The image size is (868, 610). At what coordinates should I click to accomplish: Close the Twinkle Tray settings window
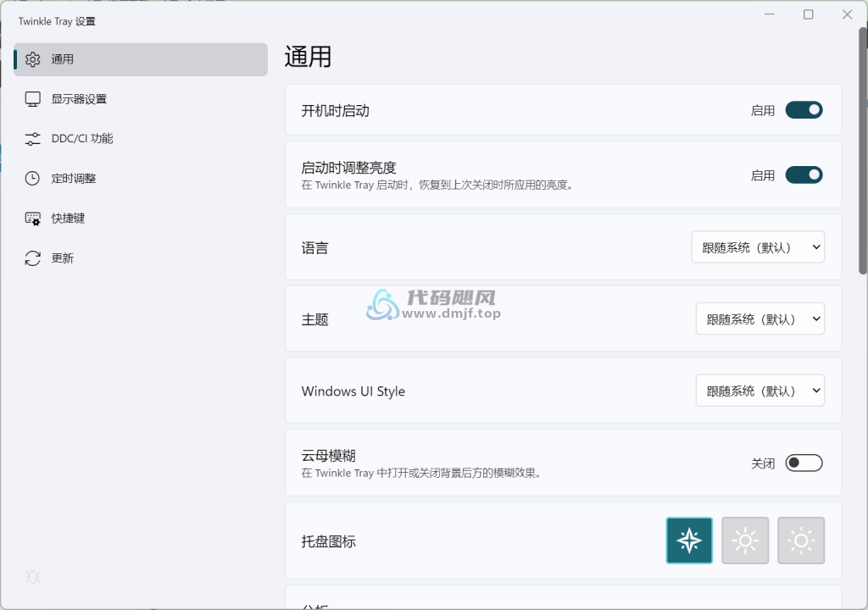coord(847,14)
